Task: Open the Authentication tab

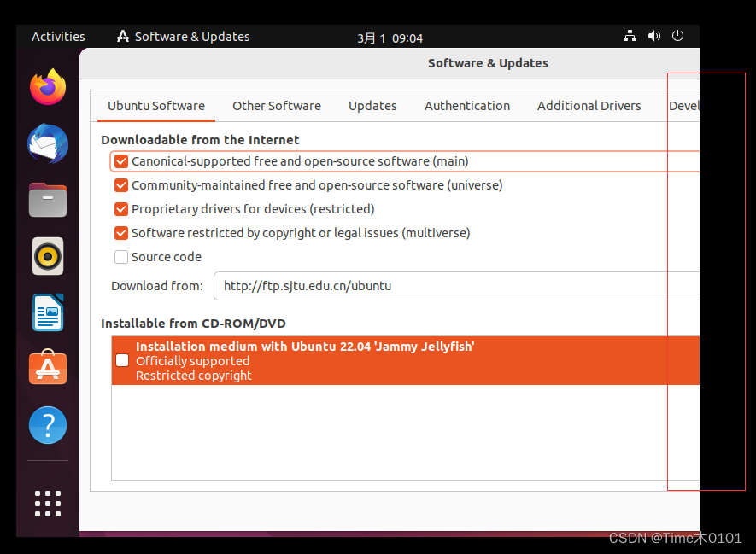Action: pyautogui.click(x=467, y=106)
